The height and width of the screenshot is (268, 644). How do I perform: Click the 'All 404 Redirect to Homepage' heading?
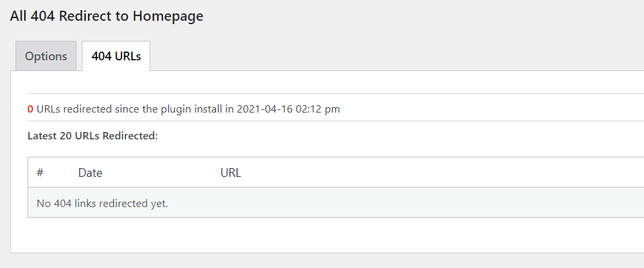coord(106,16)
